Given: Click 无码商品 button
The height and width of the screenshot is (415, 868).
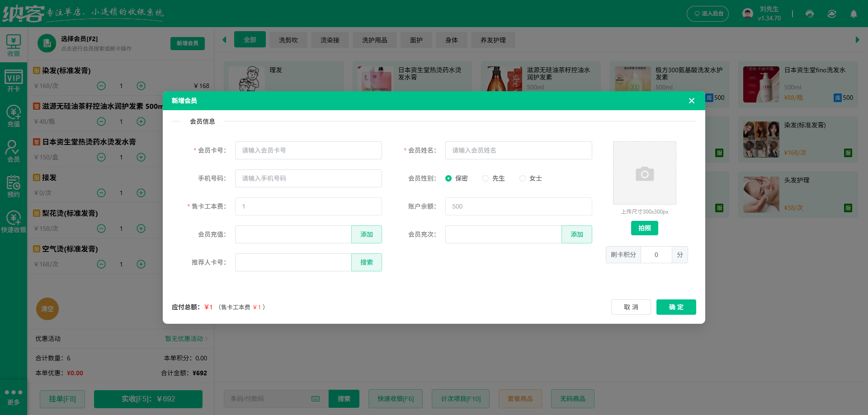Looking at the screenshot, I should coord(573,399).
